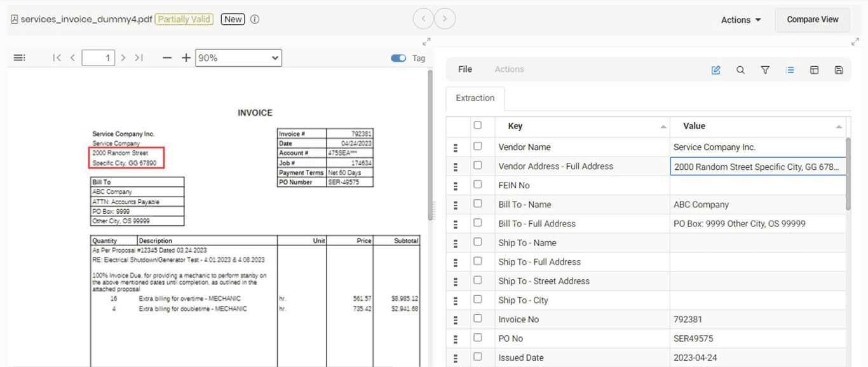Switch to table layout icon

814,70
